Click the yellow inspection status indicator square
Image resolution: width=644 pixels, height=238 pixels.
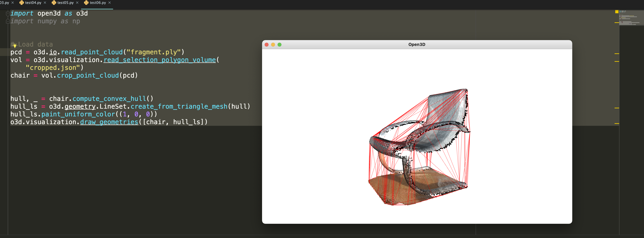(x=617, y=12)
